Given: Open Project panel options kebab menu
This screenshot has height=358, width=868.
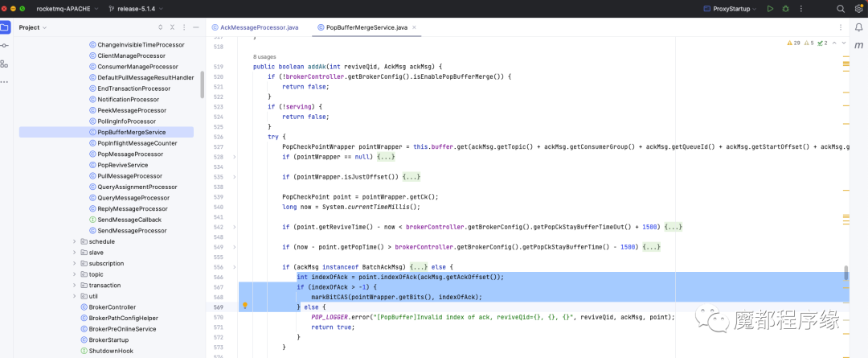Looking at the screenshot, I should pos(182,27).
